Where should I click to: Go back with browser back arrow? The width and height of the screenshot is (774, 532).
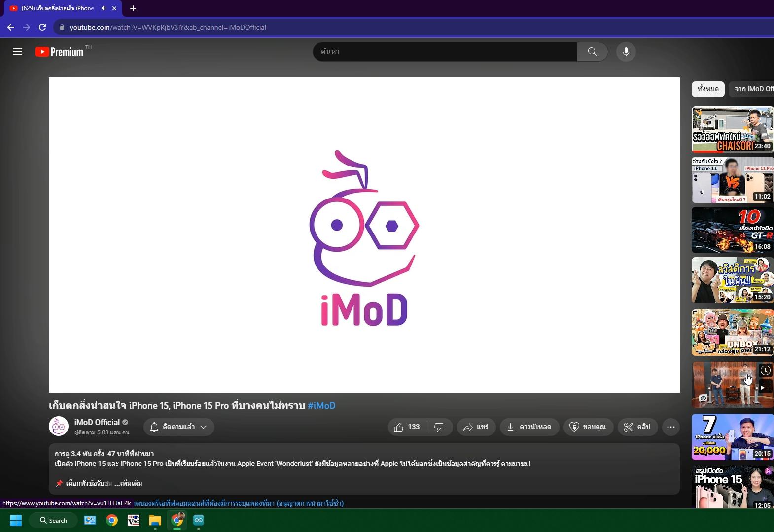(11, 27)
